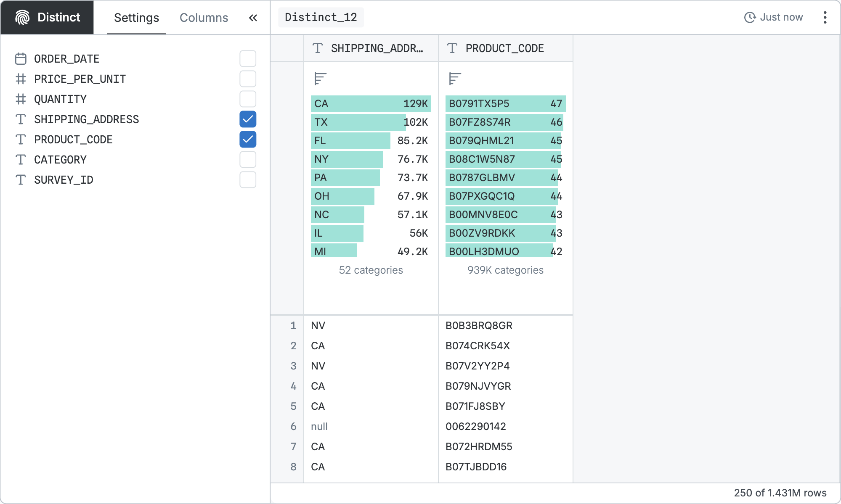Screen dimensions: 841x504
Task: Click the Distinct_12 name field
Action: click(x=321, y=17)
